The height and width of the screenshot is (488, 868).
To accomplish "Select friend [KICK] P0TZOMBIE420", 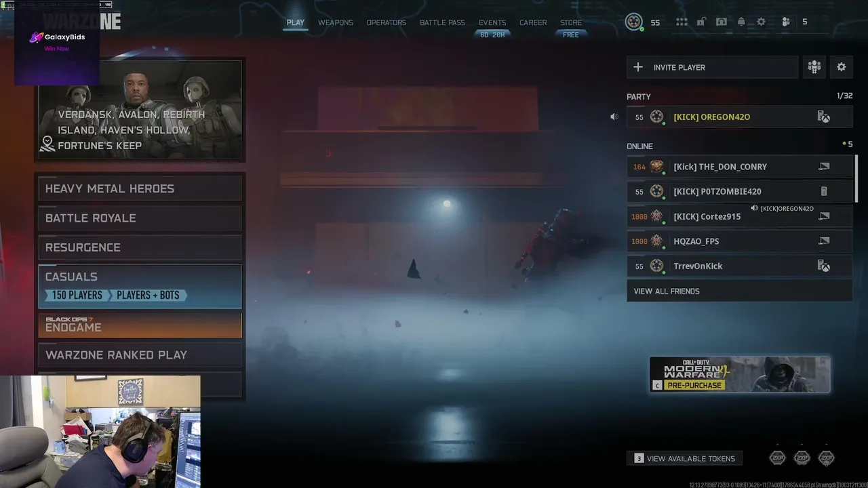I will (740, 192).
